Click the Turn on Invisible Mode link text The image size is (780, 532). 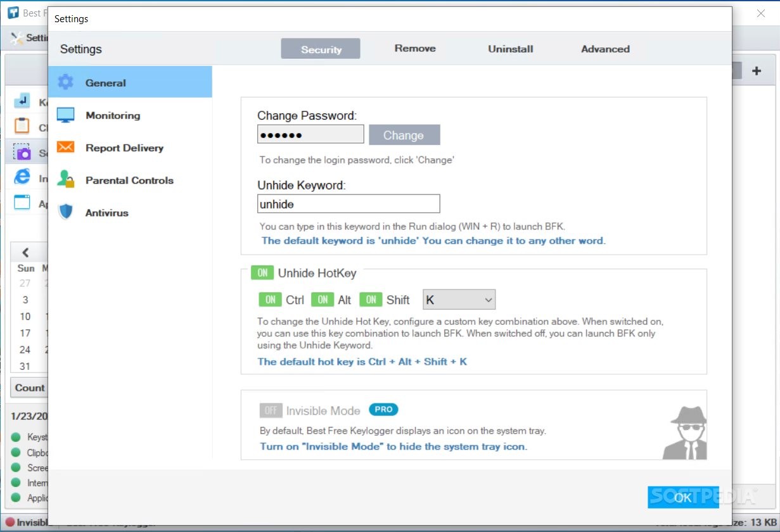pyautogui.click(x=393, y=446)
